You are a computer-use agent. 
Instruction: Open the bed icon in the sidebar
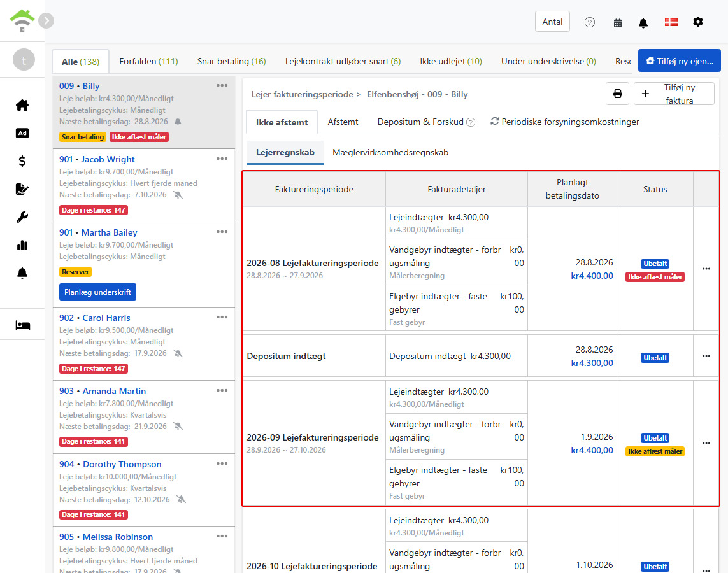[22, 325]
